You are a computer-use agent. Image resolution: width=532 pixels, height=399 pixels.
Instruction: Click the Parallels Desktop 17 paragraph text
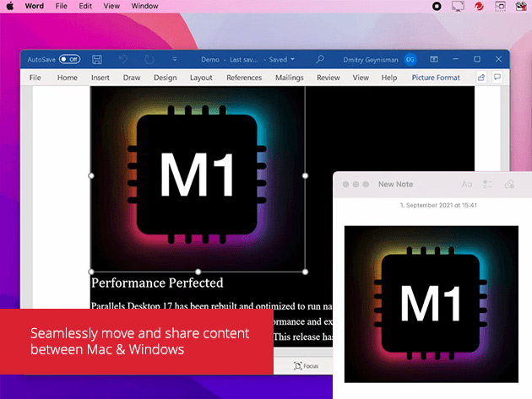point(211,306)
